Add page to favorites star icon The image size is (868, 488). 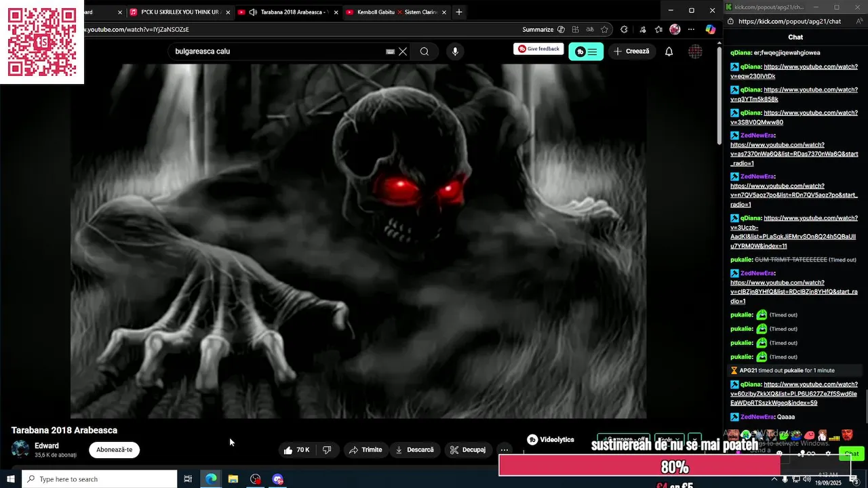point(604,30)
